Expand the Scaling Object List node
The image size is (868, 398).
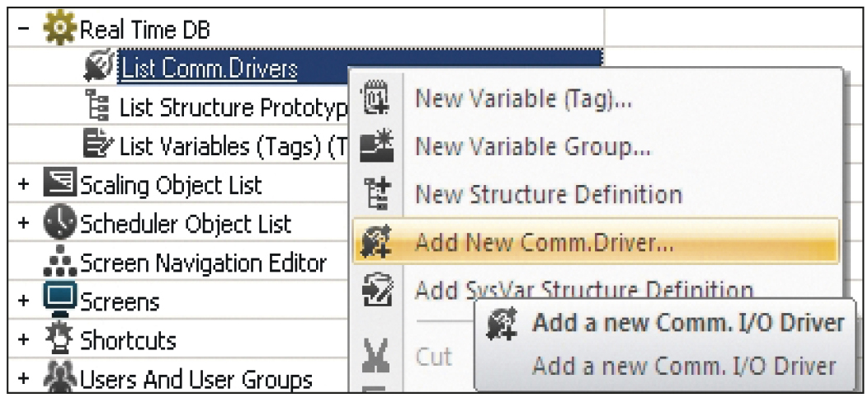tap(23, 183)
